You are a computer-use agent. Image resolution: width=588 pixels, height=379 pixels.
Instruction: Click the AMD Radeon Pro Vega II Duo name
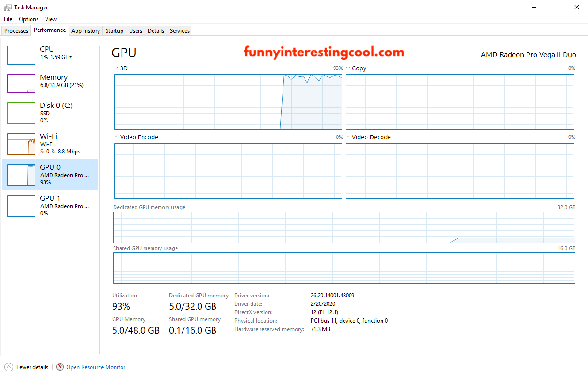click(528, 55)
